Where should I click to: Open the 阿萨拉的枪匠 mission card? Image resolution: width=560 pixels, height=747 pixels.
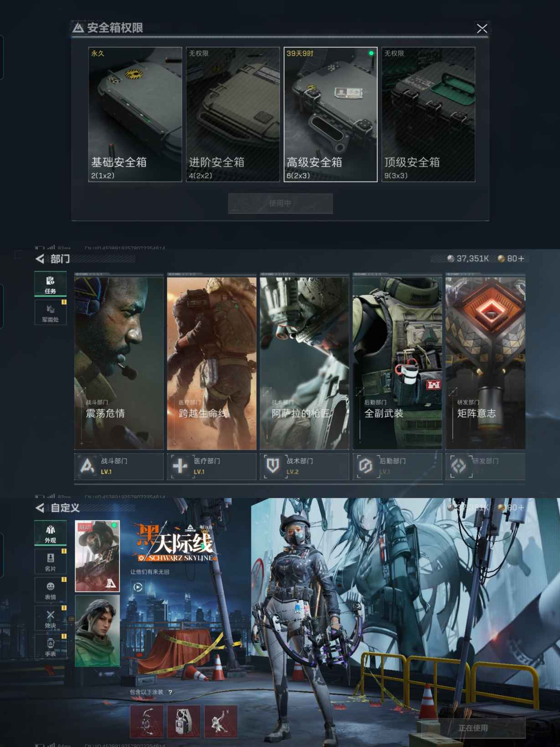(304, 363)
